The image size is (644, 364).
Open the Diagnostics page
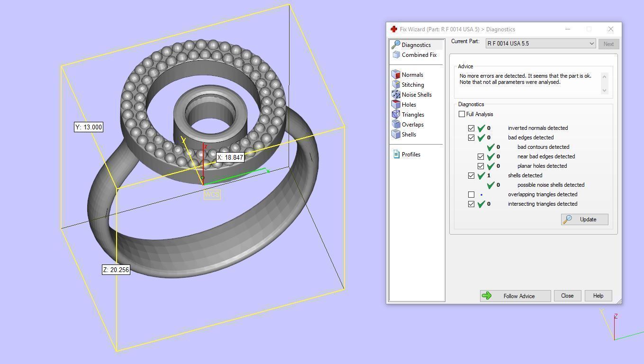tap(417, 45)
